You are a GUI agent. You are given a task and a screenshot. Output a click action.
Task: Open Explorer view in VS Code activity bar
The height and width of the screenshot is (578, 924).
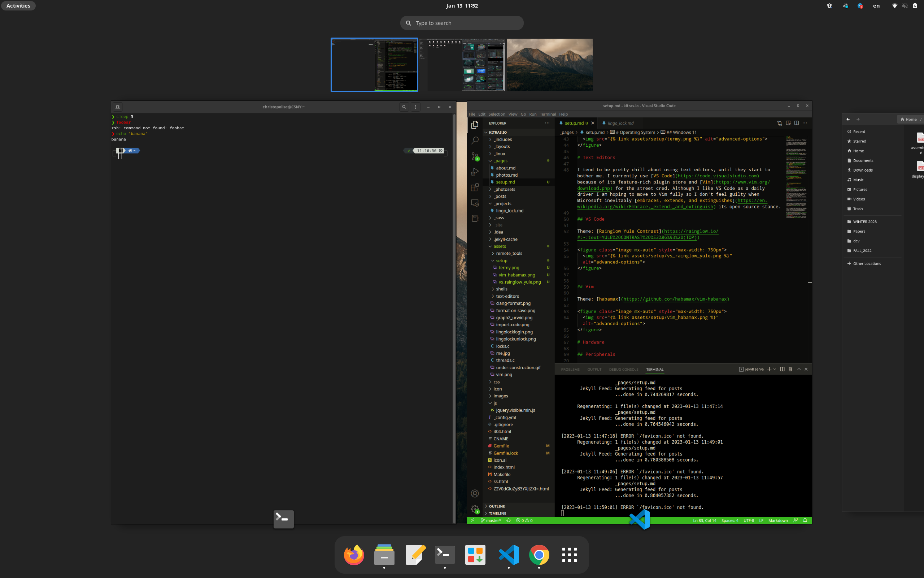[x=475, y=125]
